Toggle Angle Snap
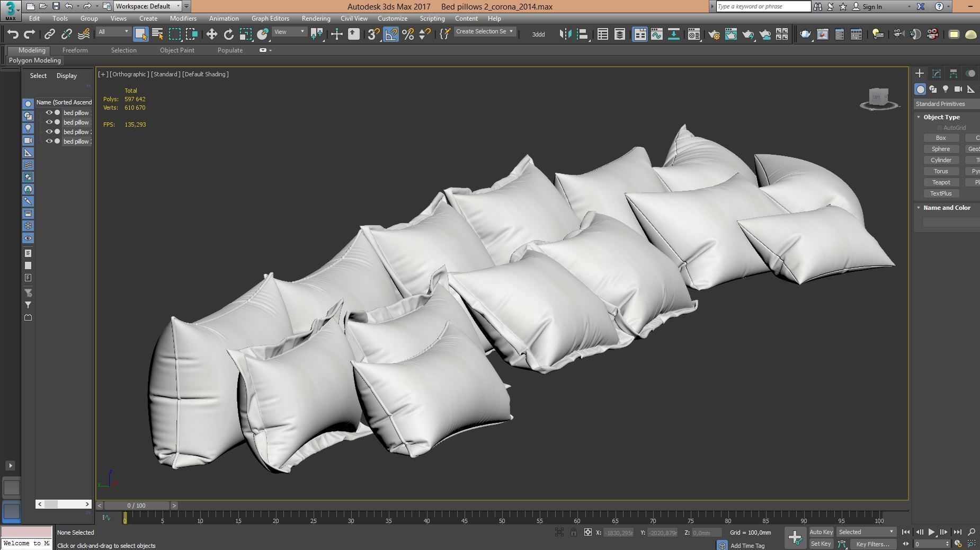 click(390, 34)
